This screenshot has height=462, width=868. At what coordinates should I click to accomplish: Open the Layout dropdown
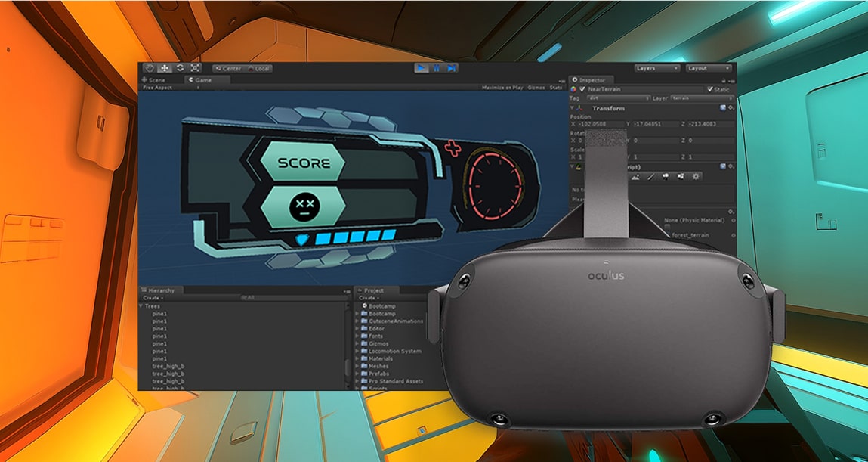coord(709,68)
